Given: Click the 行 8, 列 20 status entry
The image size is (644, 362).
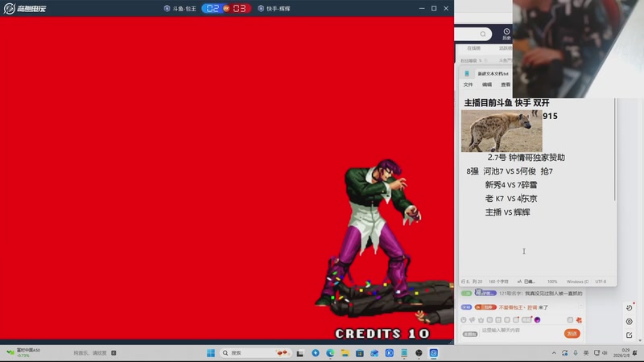Looking at the screenshot, I should (x=472, y=282).
